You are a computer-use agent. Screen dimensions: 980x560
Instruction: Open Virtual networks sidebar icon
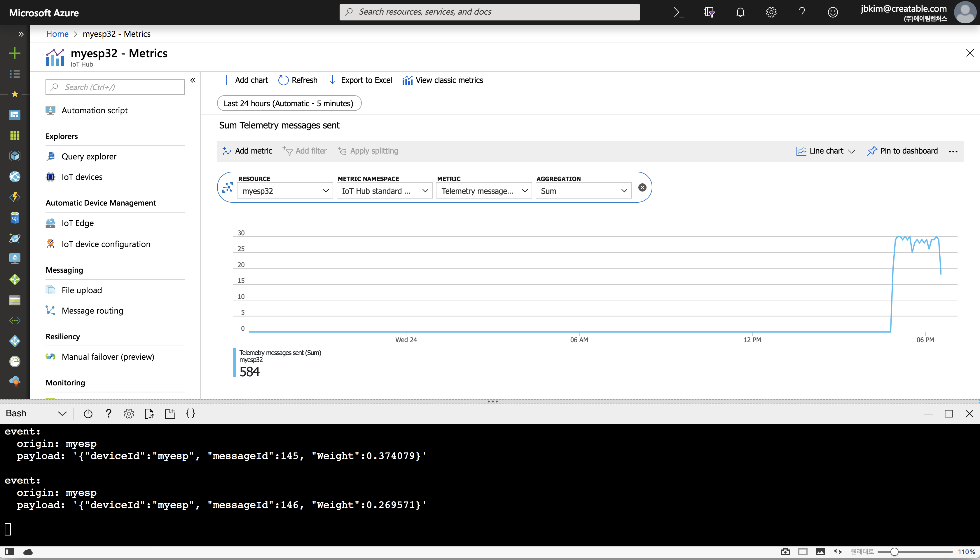point(15,320)
